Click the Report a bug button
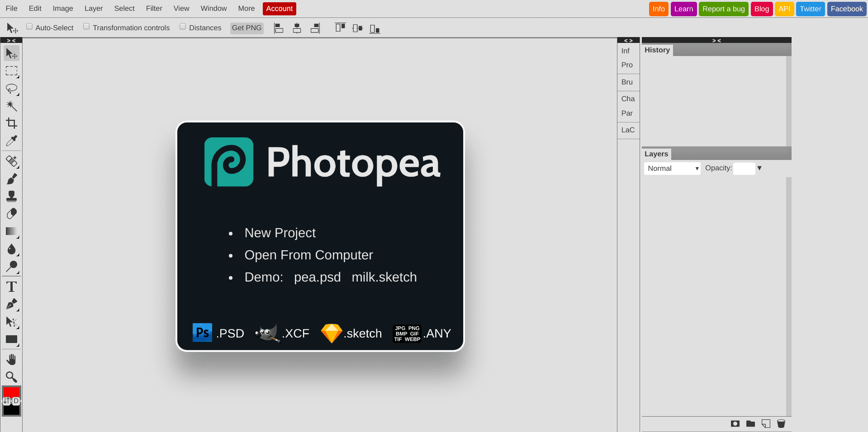The height and width of the screenshot is (432, 868). pos(724,9)
